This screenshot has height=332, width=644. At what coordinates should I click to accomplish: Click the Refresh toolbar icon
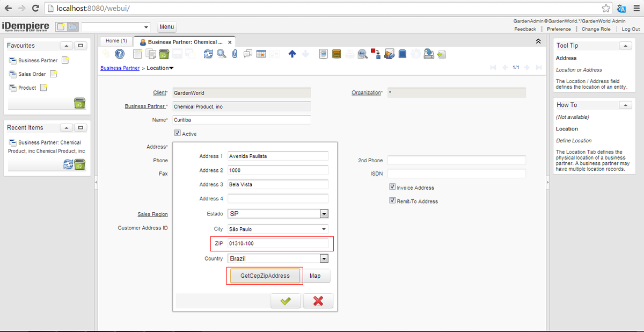click(208, 54)
